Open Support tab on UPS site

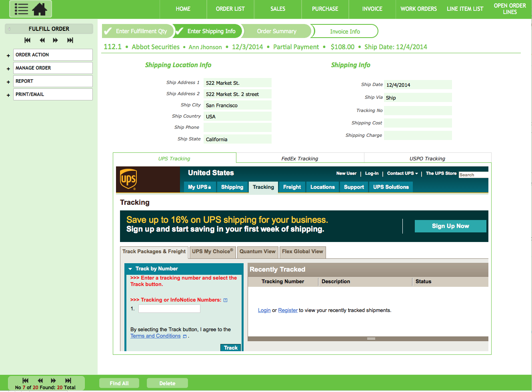[x=354, y=187]
